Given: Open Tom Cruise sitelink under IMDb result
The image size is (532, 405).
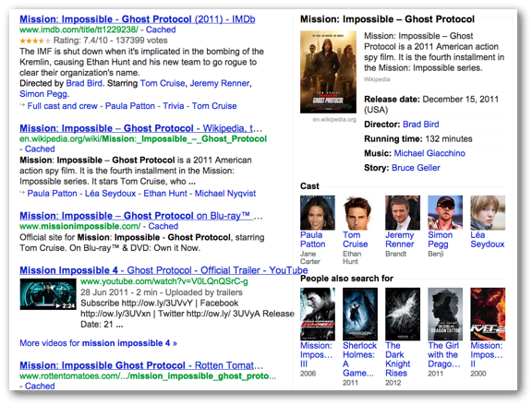Looking at the screenshot, I should coord(214,106).
